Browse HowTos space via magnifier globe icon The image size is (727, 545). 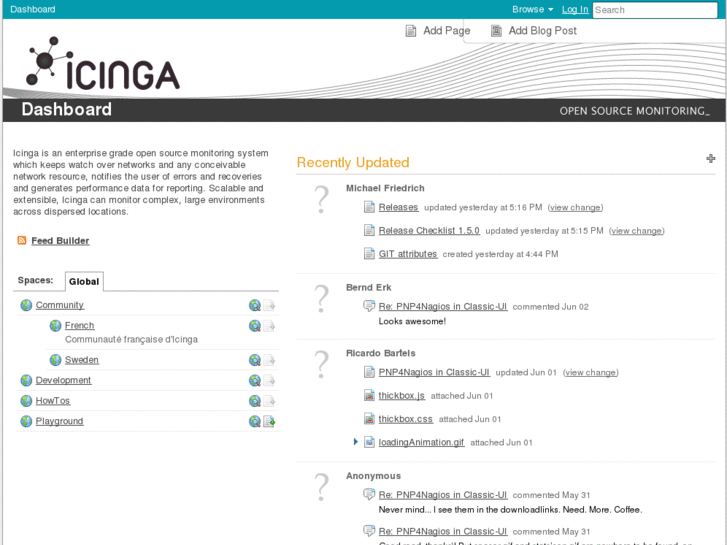pyautogui.click(x=255, y=401)
